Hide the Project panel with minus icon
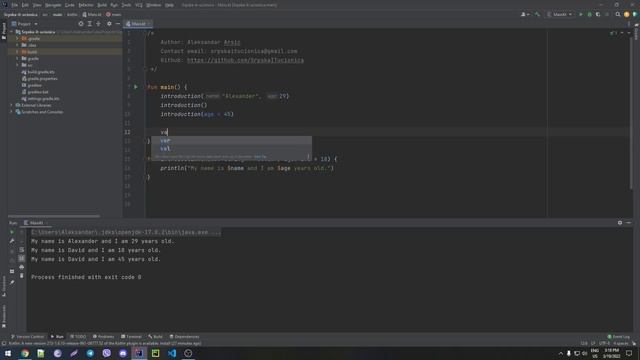 click(x=118, y=24)
